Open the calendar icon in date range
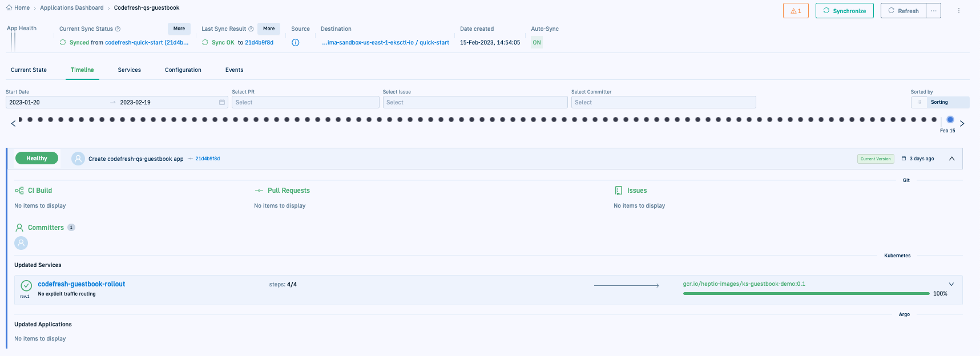The width and height of the screenshot is (980, 356). [x=222, y=103]
